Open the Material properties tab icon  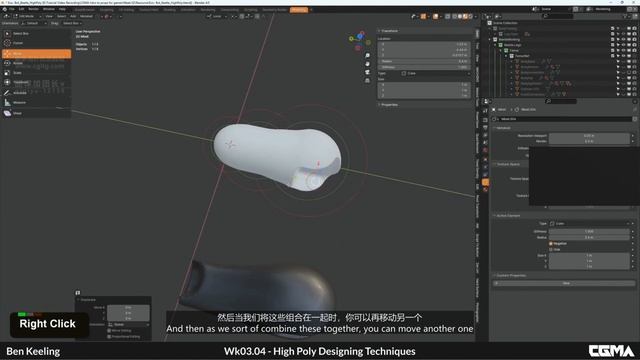click(485, 190)
